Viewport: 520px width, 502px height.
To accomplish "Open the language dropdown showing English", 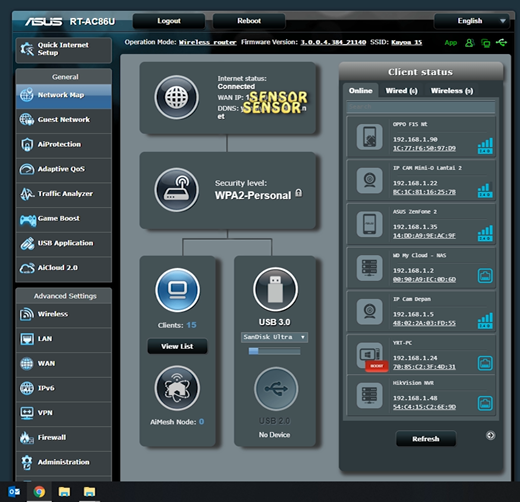I will (472, 21).
